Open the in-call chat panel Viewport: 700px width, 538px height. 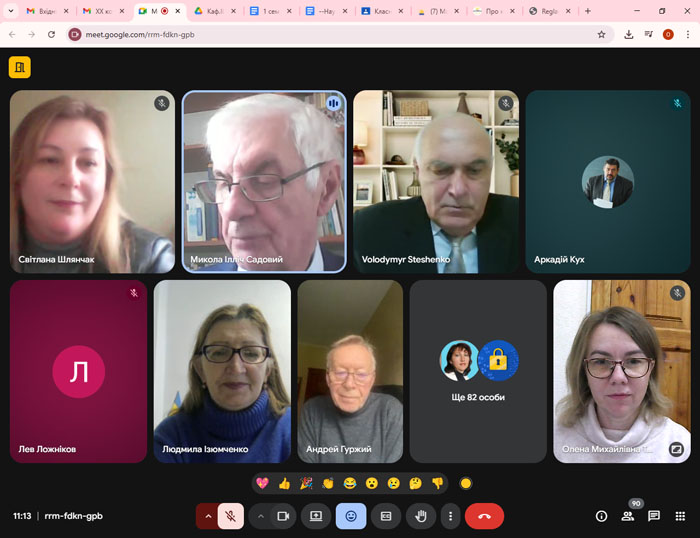pyautogui.click(x=654, y=516)
